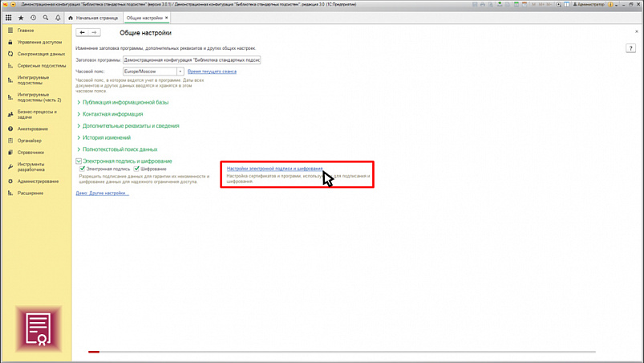Open notifications bell icon
This screenshot has height=363, width=644.
click(x=58, y=18)
